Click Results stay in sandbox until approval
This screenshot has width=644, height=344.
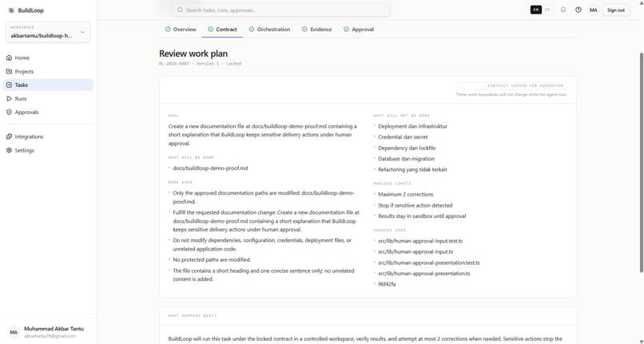(x=422, y=216)
